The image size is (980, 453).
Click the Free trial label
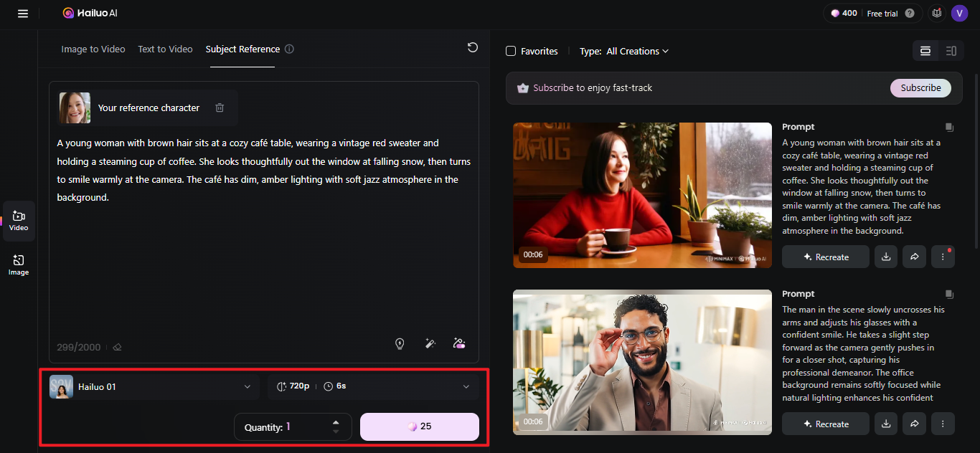coord(882,14)
